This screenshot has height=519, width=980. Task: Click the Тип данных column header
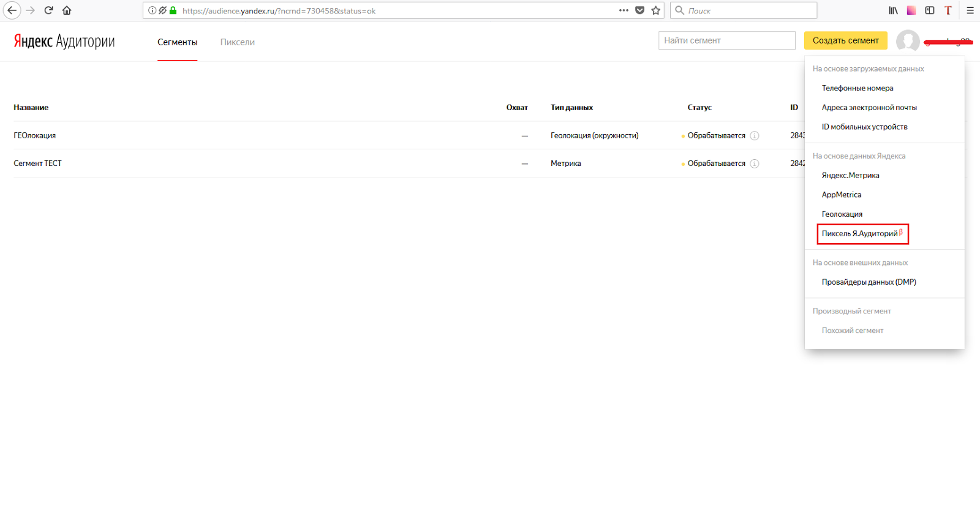(572, 108)
